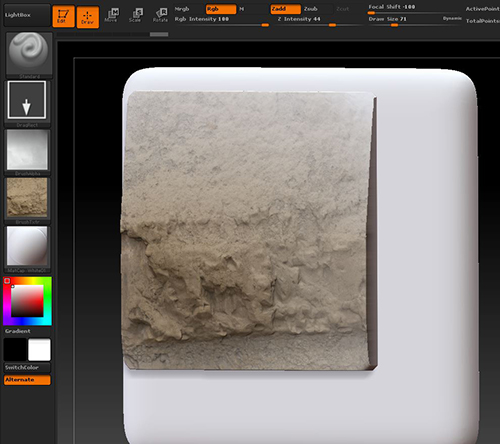The height and width of the screenshot is (444, 500).
Task: Toggle Zadd sculpt mode
Action: [x=285, y=9]
